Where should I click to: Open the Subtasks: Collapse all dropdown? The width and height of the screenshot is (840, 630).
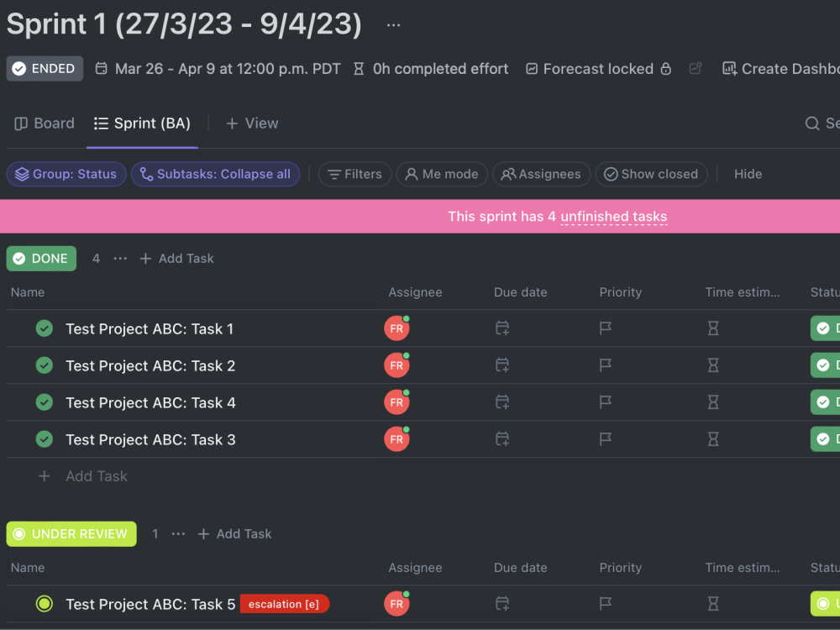[215, 174]
